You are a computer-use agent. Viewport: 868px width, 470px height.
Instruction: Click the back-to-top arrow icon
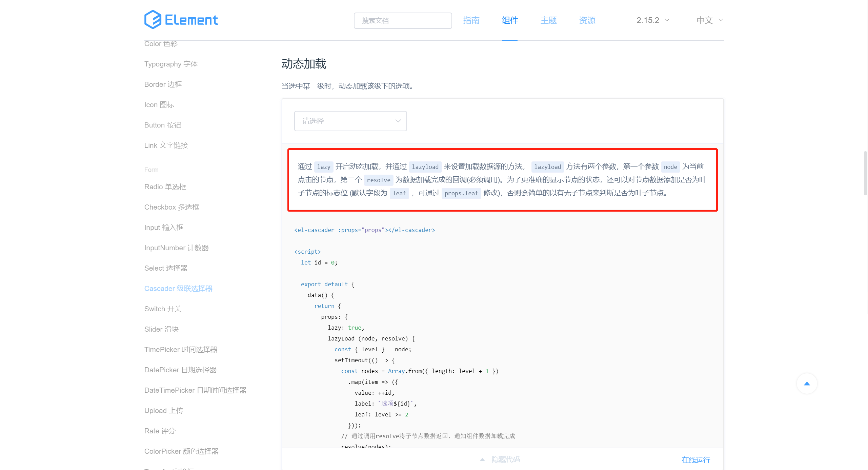807,384
